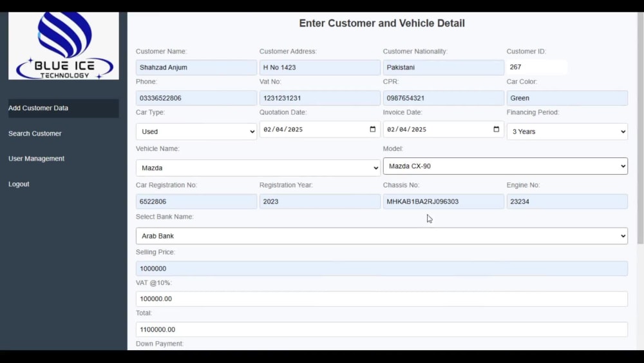This screenshot has width=644, height=363.
Task: Click the Customer Name field with Shahzad Anjum
Action: 196,68
